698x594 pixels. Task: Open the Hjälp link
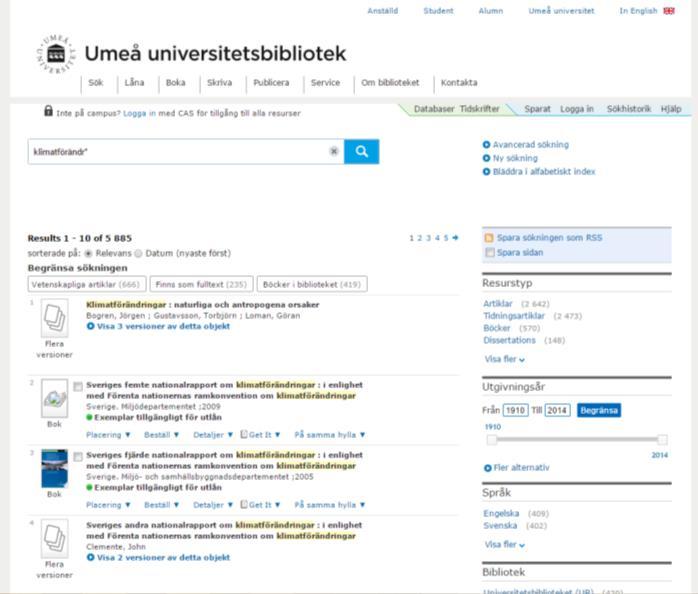(671, 109)
